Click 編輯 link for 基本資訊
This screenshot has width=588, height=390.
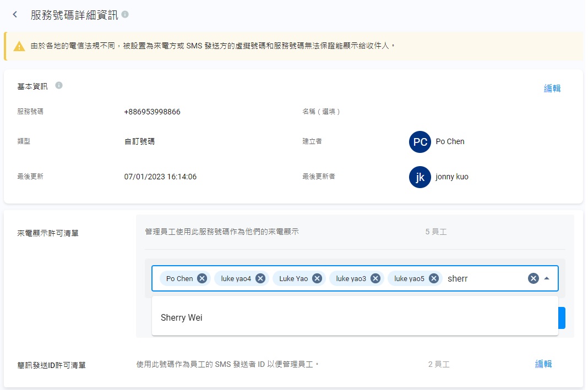[552, 88]
